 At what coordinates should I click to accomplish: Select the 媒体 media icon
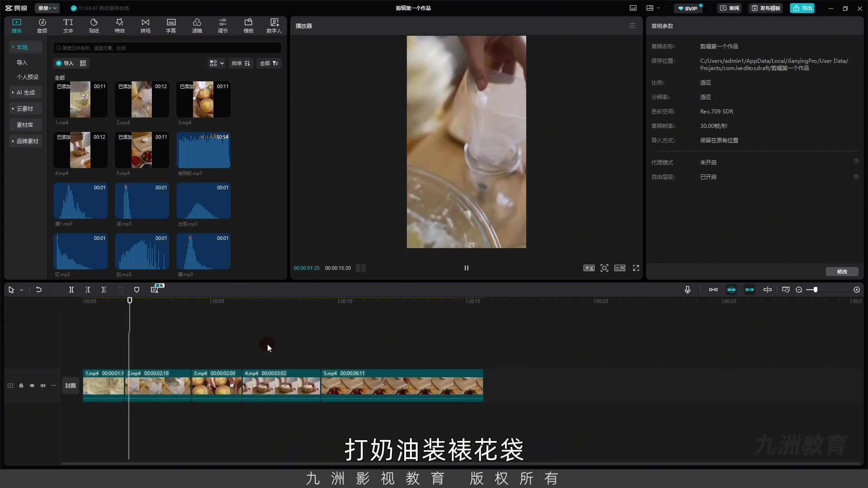(17, 26)
